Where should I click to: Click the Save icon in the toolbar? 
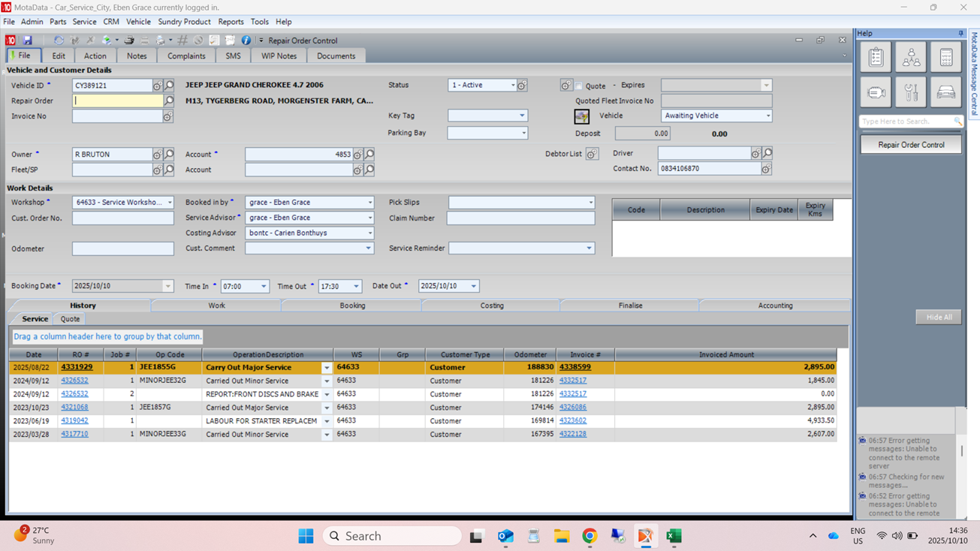click(28, 41)
